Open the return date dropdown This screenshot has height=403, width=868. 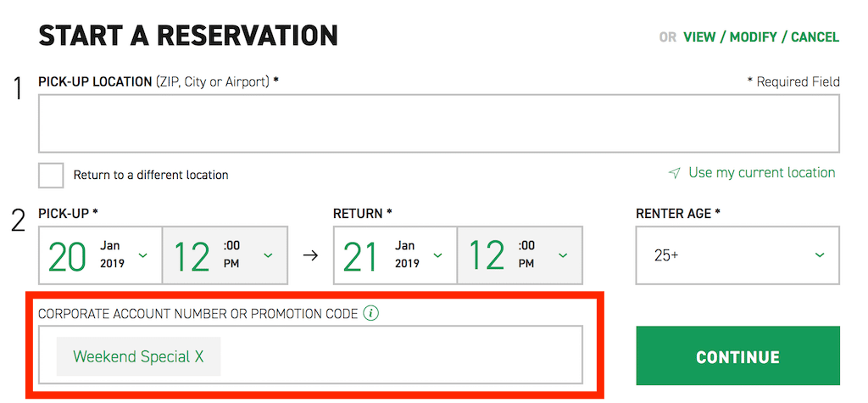click(395, 255)
